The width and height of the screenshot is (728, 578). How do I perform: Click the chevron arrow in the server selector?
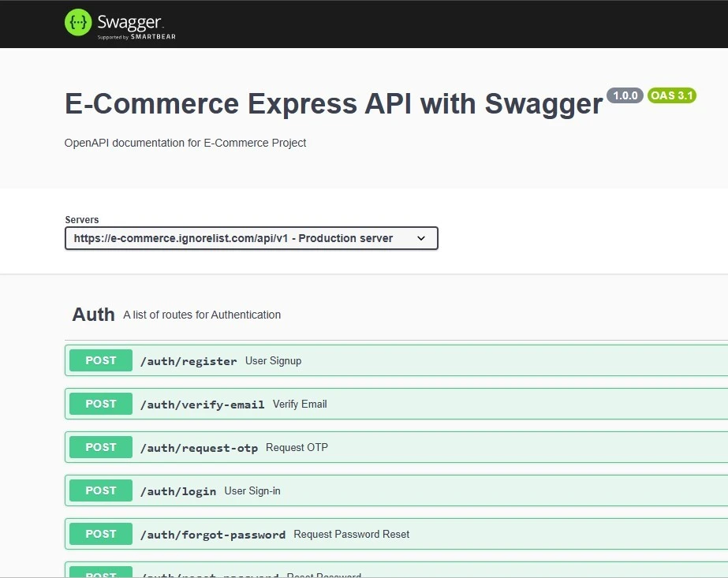[421, 238]
